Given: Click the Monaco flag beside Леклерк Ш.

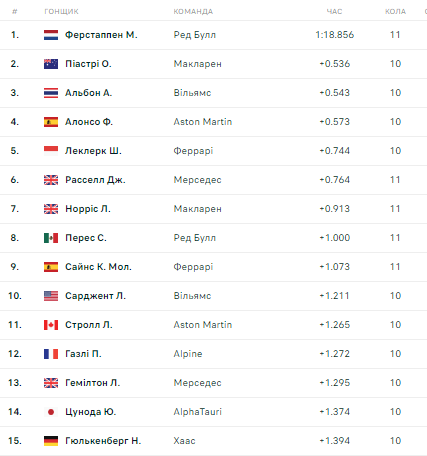Looking at the screenshot, I should [51, 151].
